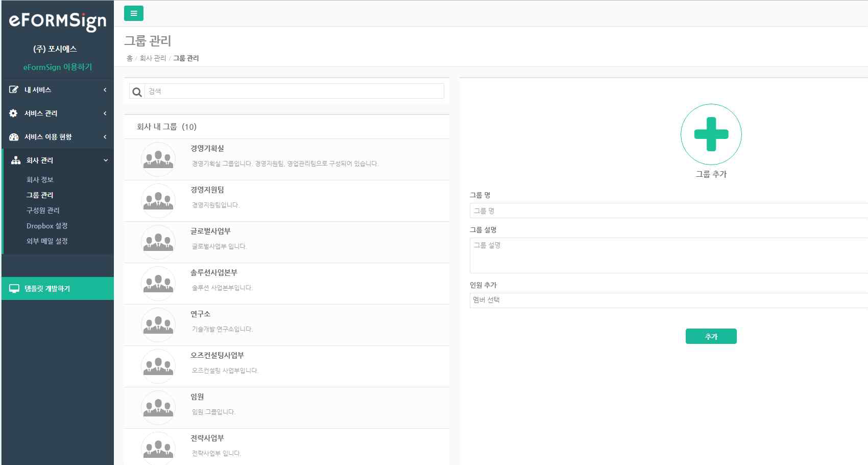This screenshot has height=465, width=868.
Task: Select the 전략사업부 group name
Action: coord(207,438)
